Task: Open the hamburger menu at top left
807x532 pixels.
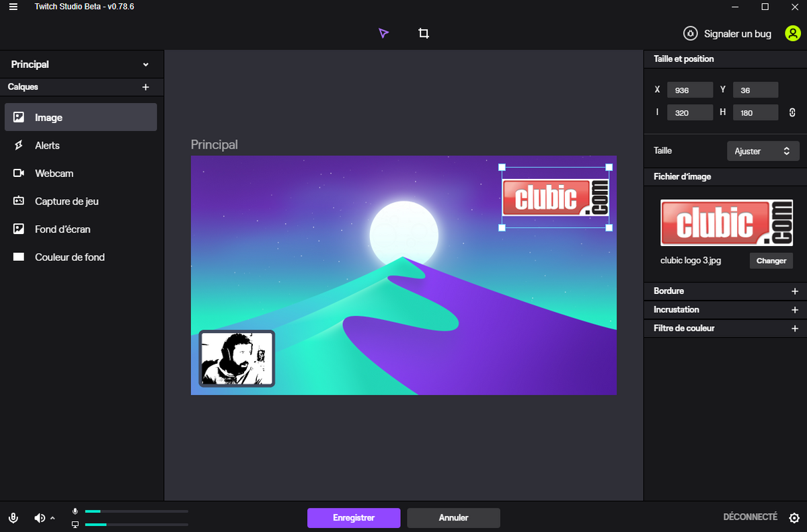Action: pos(13,7)
